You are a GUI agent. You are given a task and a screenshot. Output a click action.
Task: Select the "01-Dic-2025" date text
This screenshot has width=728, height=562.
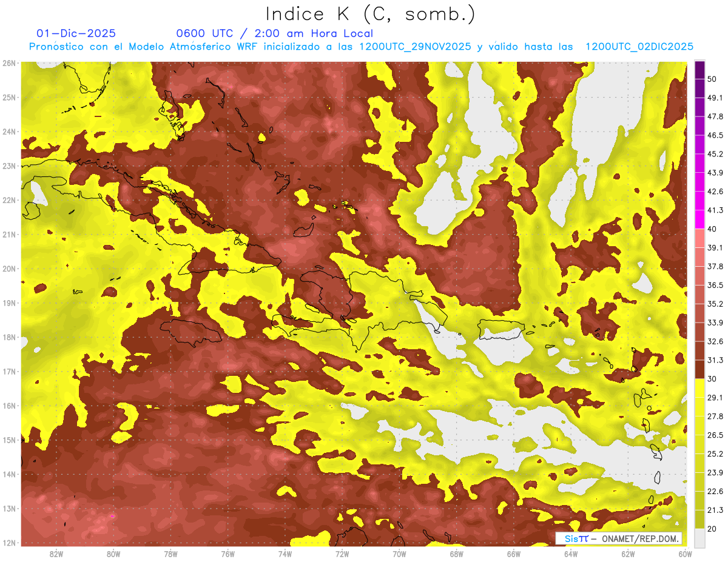tap(76, 33)
